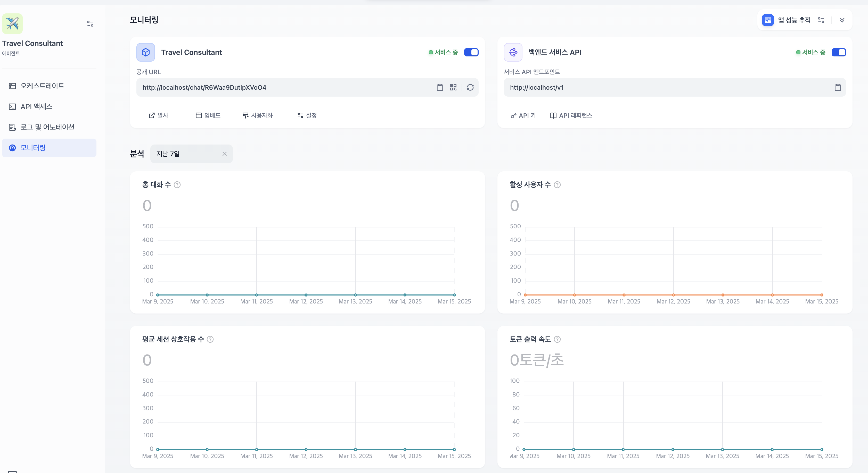Viewport: 868px width, 473px height.
Task: Clear the 지난 7일 filter
Action: pos(224,154)
